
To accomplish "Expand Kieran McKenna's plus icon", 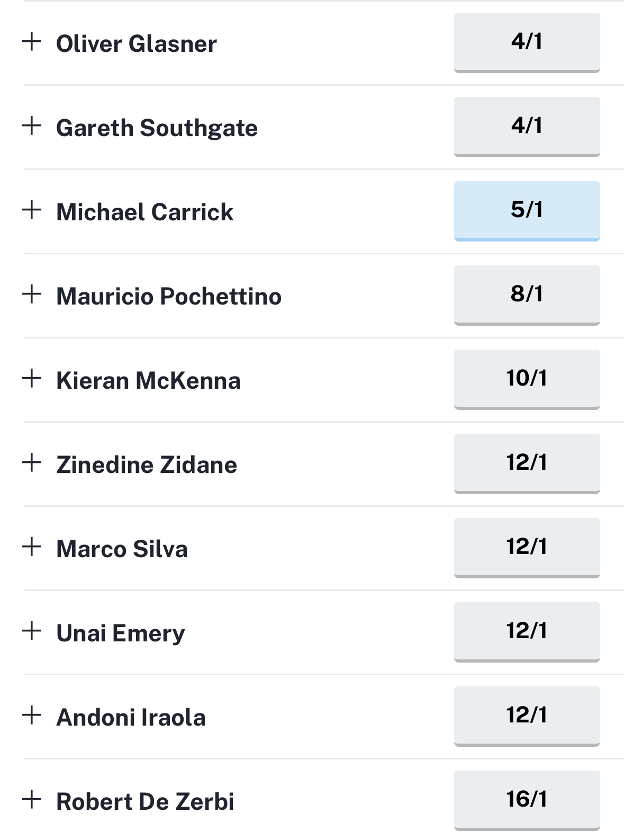I will (x=32, y=378).
